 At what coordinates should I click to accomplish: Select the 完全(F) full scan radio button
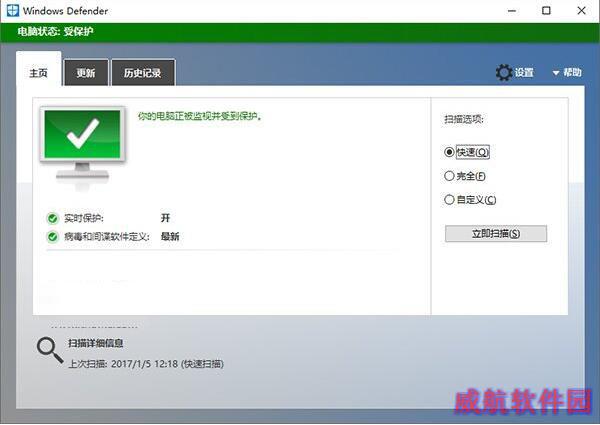(449, 176)
